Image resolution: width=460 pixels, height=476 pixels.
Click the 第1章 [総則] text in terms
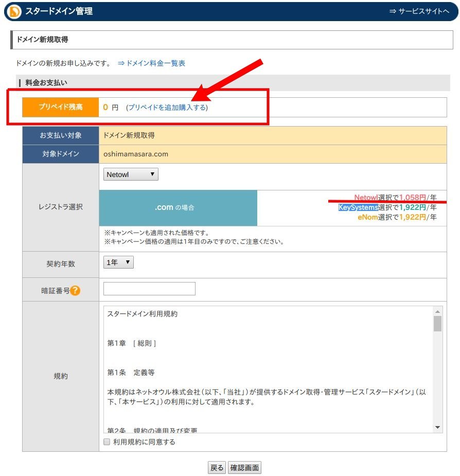pos(132,343)
